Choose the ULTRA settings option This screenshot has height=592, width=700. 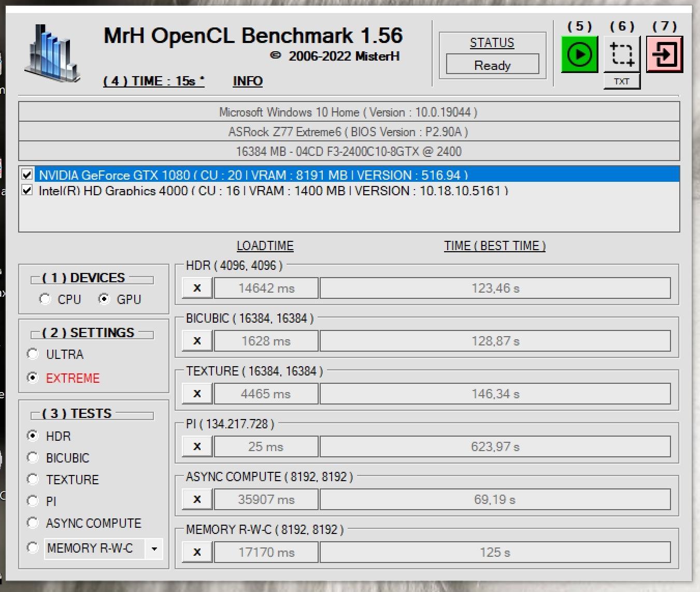pyautogui.click(x=33, y=354)
